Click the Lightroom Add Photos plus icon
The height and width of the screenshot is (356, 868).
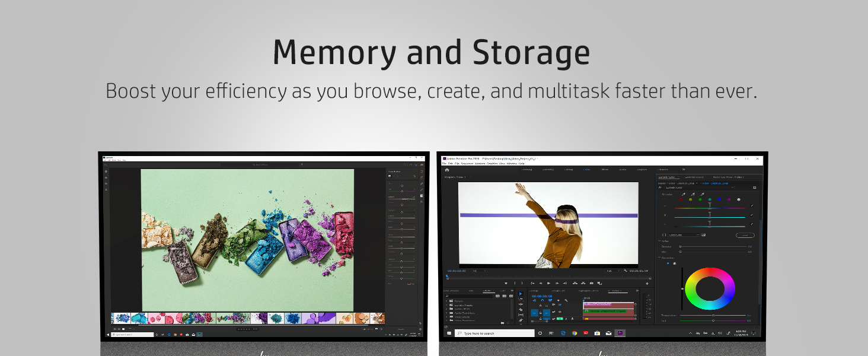tap(106, 171)
